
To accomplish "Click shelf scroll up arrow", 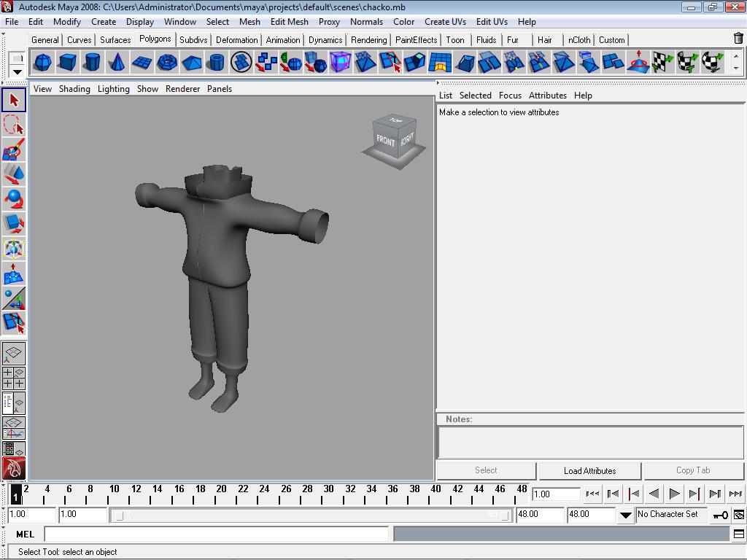I will pos(736,56).
